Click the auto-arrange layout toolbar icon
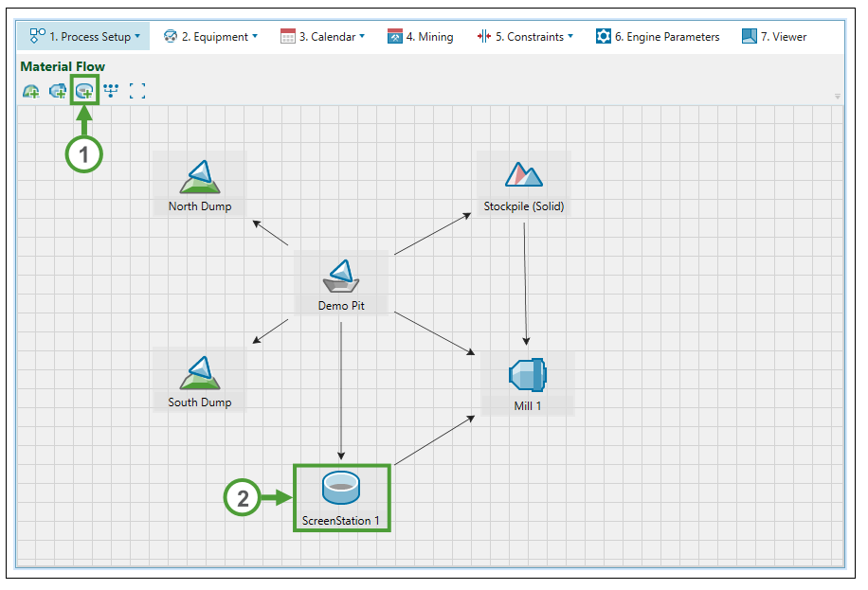The height and width of the screenshot is (590, 868). click(111, 91)
